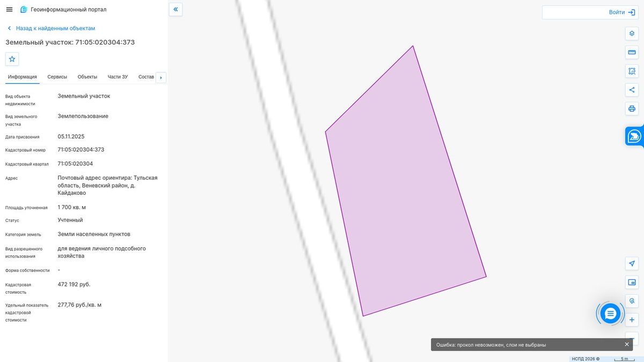Open the Объекты tab
644x362 pixels.
click(x=87, y=77)
